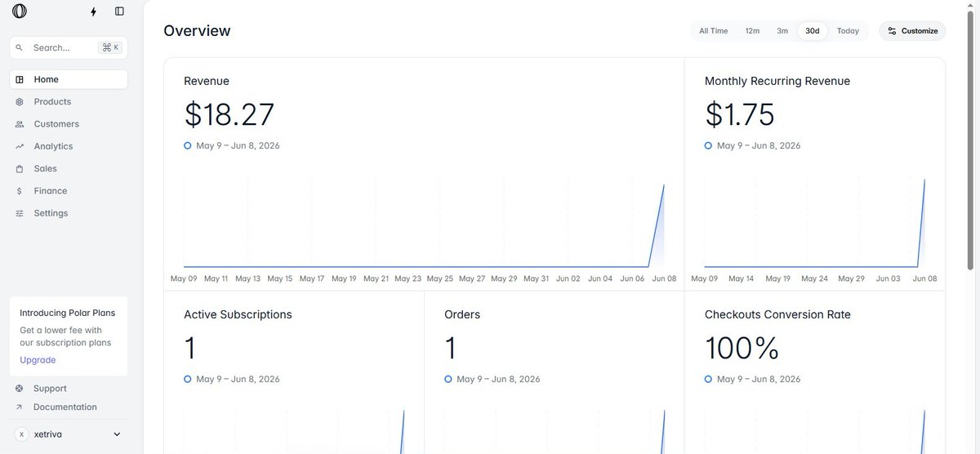Click the Overview page heading
Image resolution: width=980 pixels, height=454 pixels.
197,31
